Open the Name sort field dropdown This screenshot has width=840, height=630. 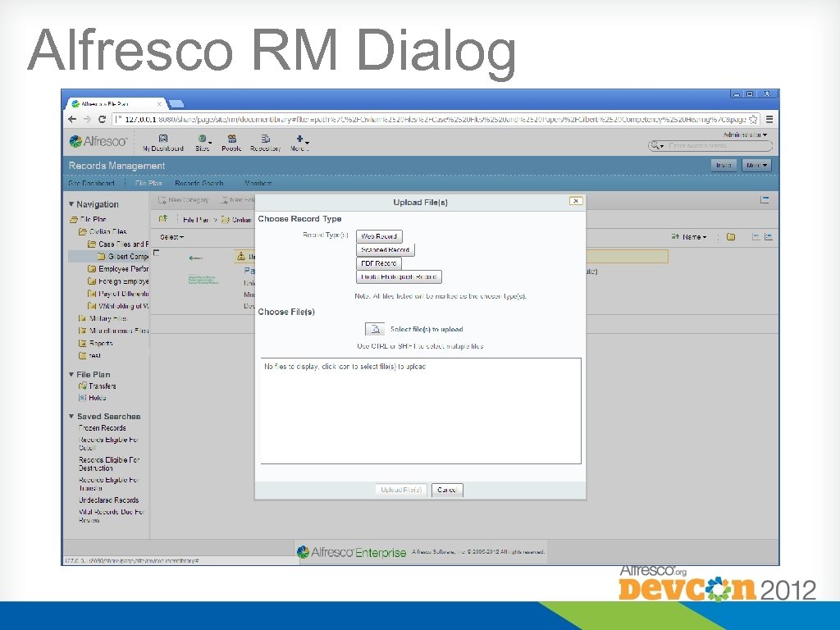coord(695,237)
